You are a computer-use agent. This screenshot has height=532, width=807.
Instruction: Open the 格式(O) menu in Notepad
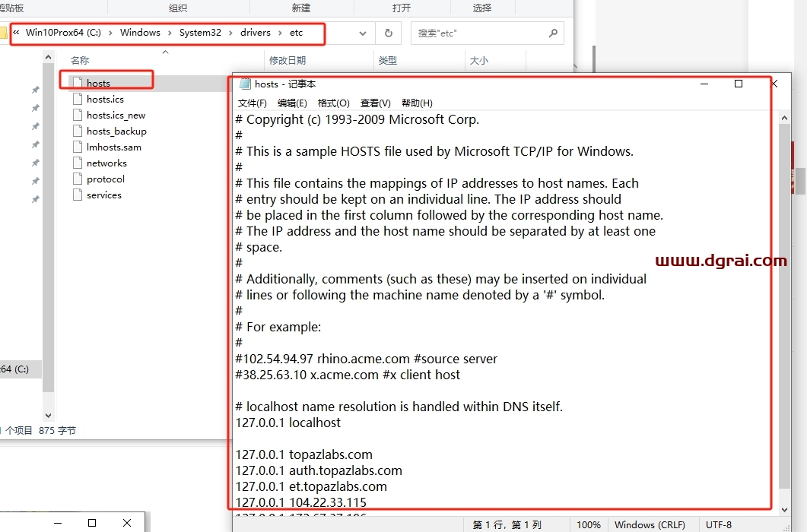pyautogui.click(x=333, y=103)
